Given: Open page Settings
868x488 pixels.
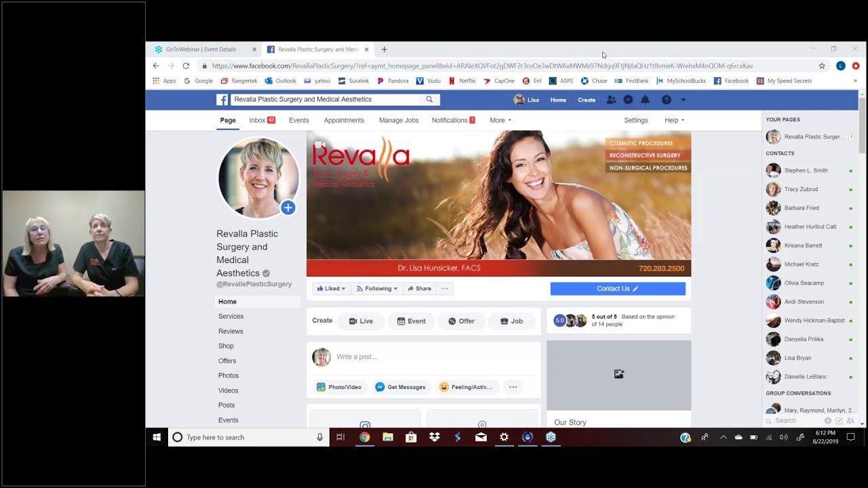Looking at the screenshot, I should [636, 120].
